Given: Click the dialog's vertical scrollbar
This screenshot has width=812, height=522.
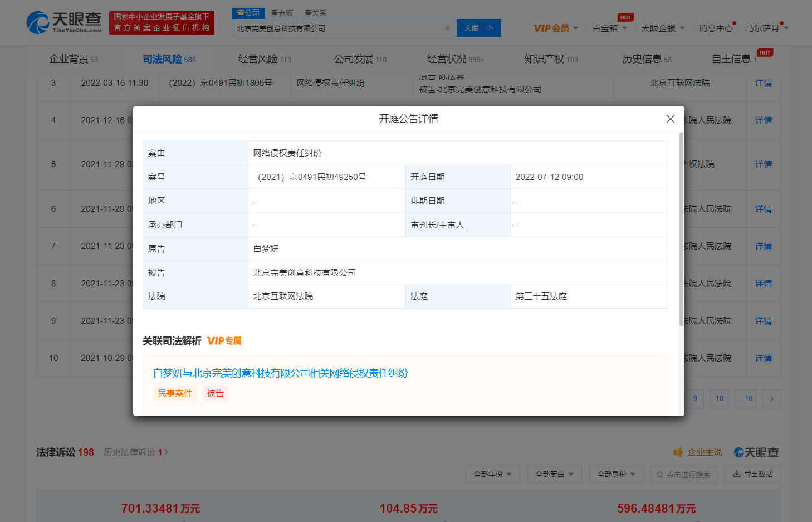Looking at the screenshot, I should [x=681, y=228].
